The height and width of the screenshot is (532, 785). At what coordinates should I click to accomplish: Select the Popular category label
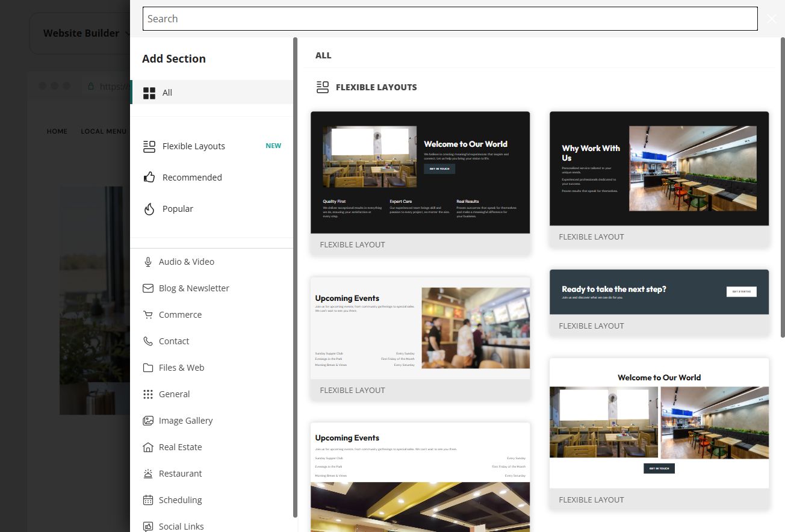[178, 209]
